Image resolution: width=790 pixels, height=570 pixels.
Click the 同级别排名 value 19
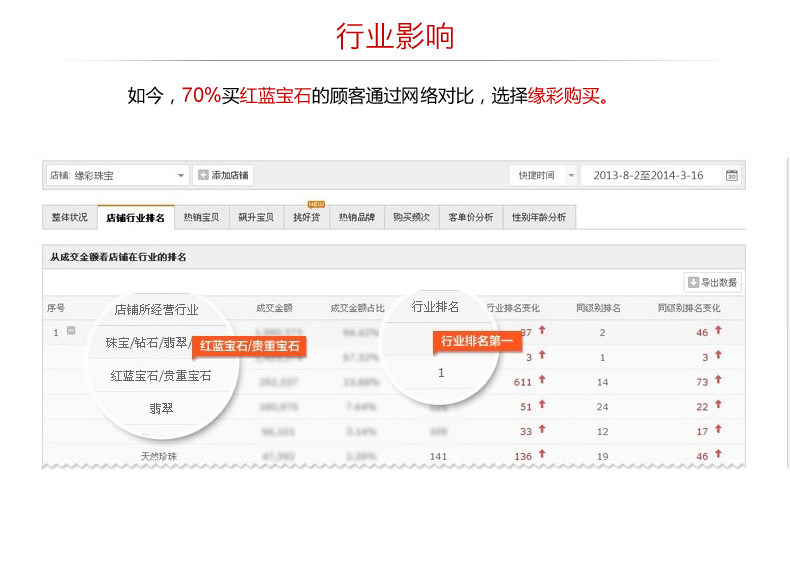(603, 457)
